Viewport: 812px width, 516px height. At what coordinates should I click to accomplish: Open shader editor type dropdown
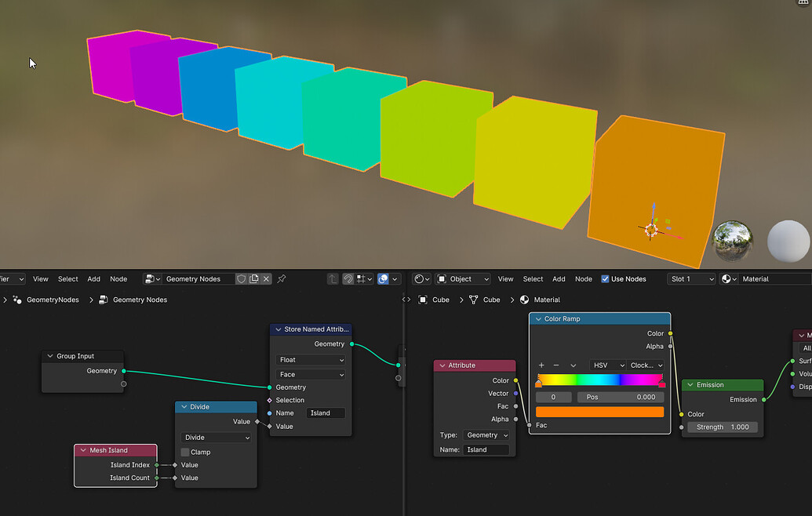coord(421,279)
